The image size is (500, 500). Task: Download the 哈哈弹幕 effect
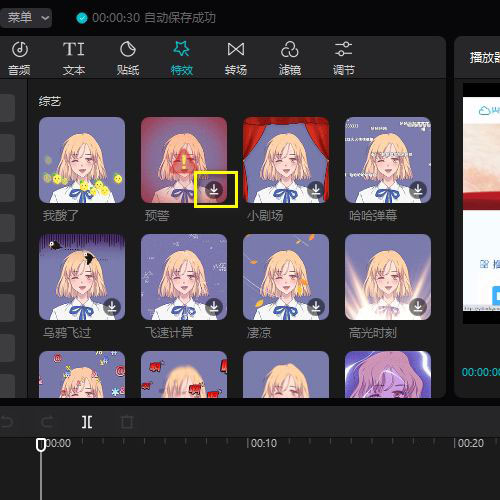418,190
